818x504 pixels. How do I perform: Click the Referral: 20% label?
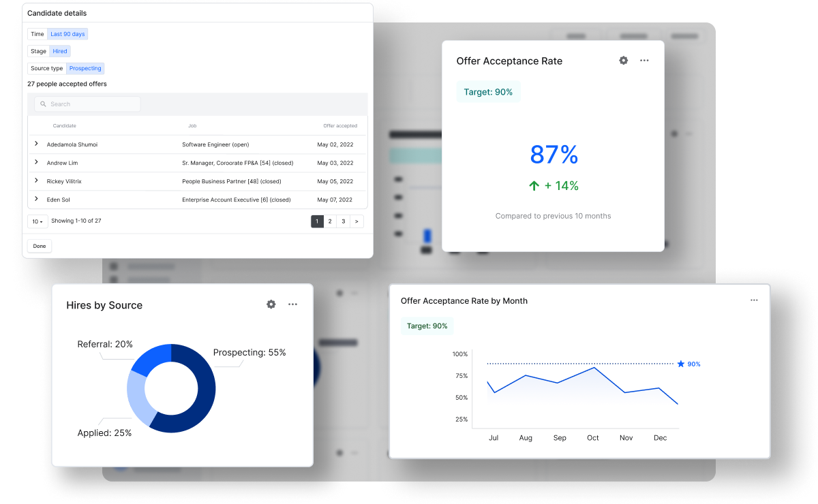coord(105,345)
